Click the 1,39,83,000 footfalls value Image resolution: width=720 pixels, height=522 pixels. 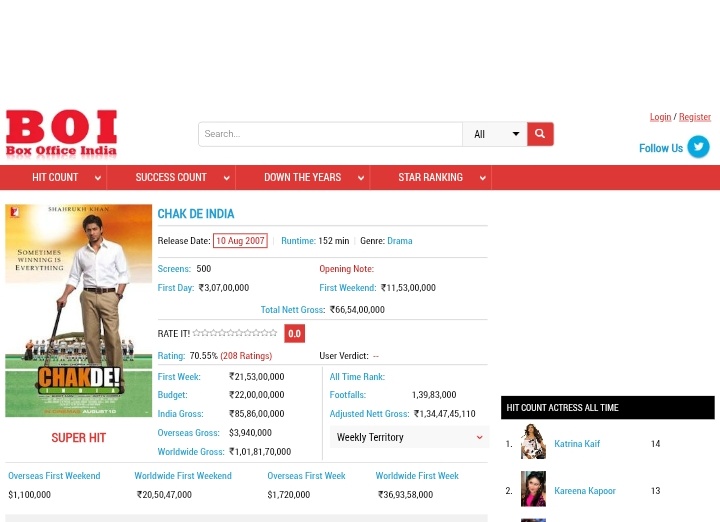pos(434,395)
